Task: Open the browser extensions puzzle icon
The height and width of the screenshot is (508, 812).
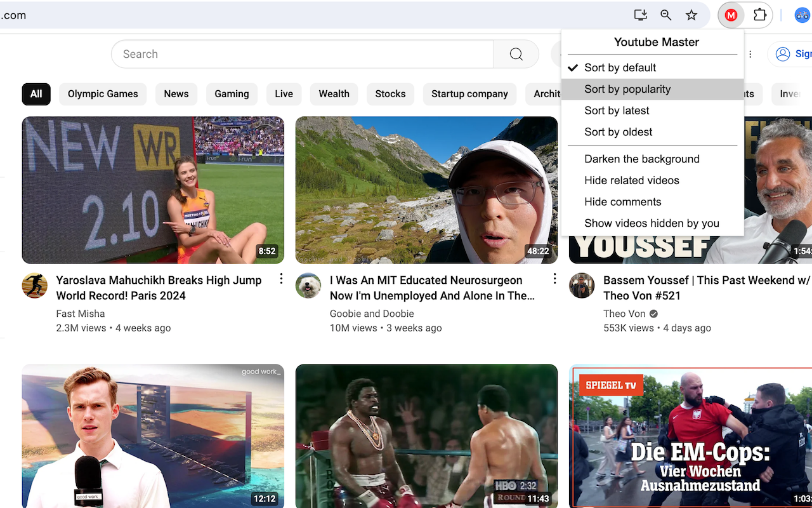Action: pos(760,15)
